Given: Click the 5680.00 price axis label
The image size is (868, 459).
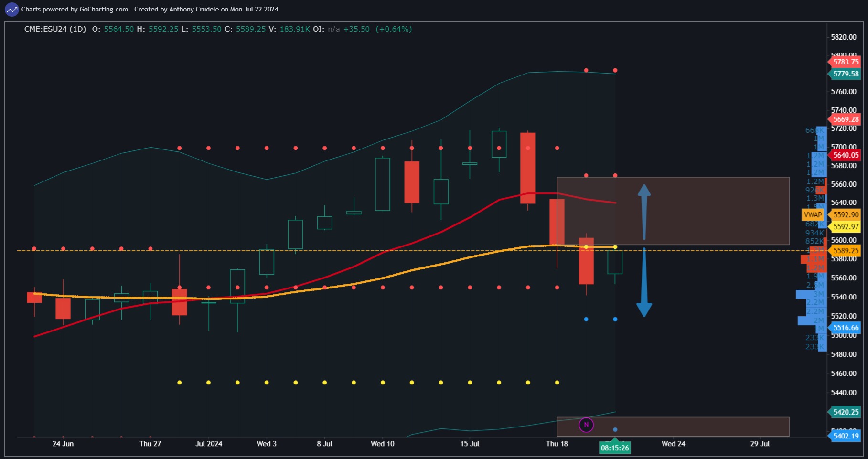Looking at the screenshot, I should [844, 166].
